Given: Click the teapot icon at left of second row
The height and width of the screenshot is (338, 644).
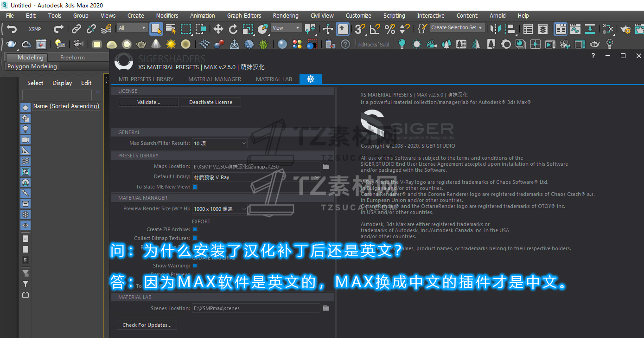Looking at the screenshot, I should tap(12, 44).
